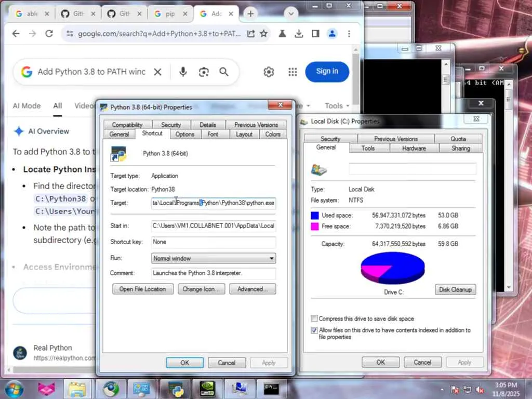Open new Chrome tab
This screenshot has height=399, width=532.
point(250,14)
